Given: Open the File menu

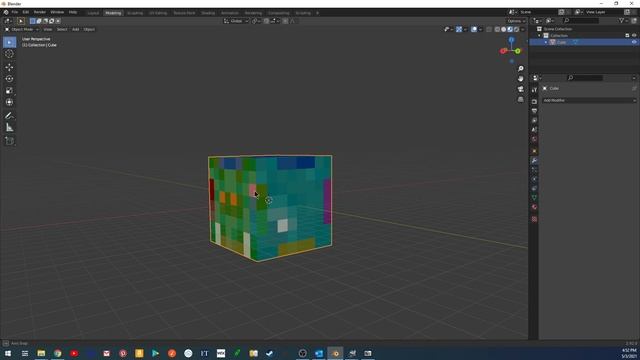Looking at the screenshot, I should click(x=15, y=12).
